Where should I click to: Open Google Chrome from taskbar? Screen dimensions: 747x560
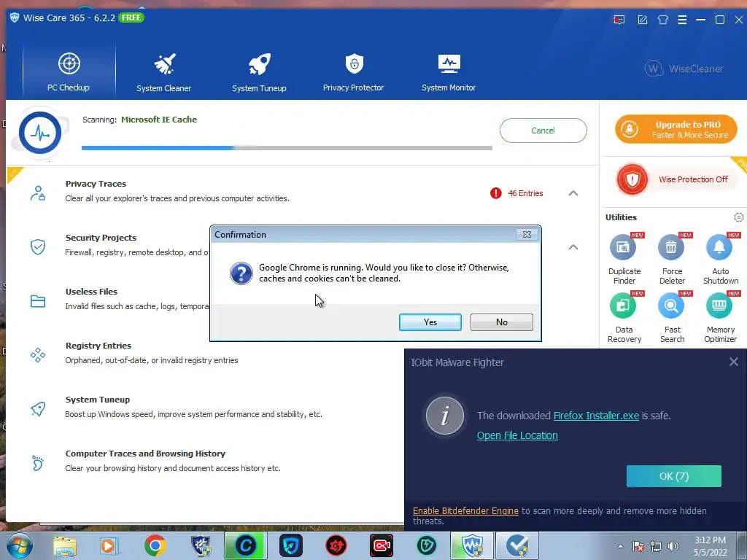click(x=155, y=545)
